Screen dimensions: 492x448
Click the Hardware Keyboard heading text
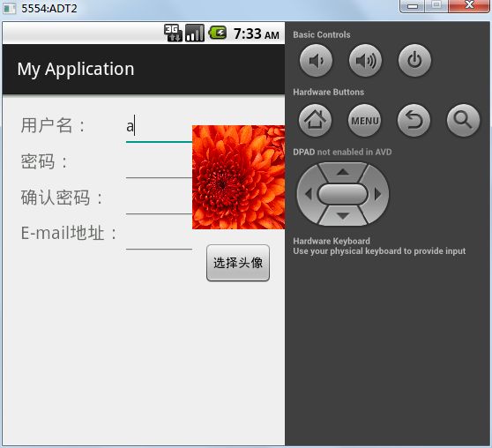[332, 241]
